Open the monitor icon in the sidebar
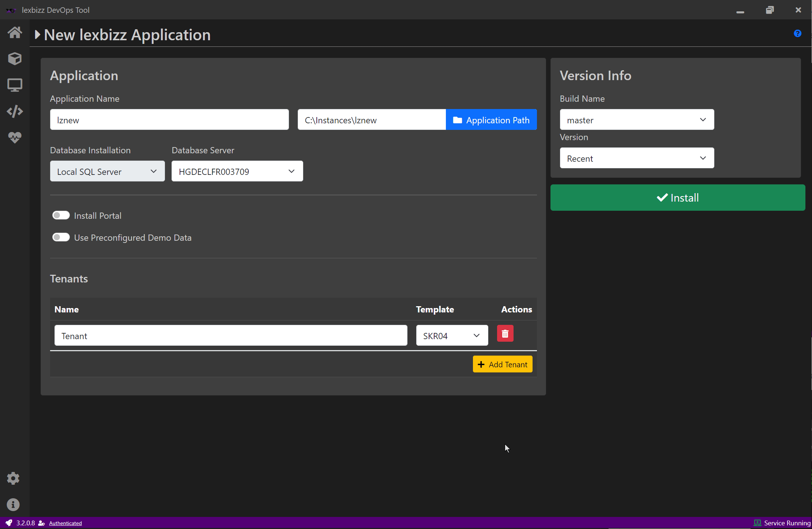The image size is (812, 529). click(15, 85)
